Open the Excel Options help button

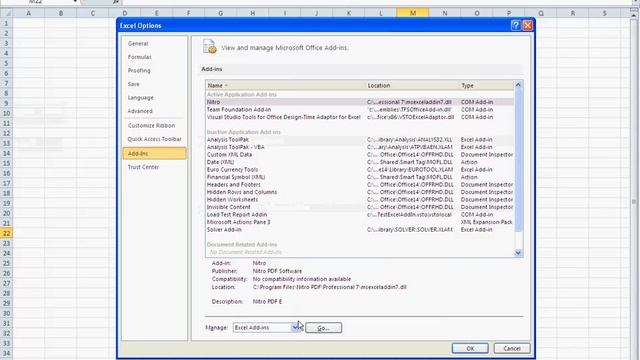pos(516,25)
